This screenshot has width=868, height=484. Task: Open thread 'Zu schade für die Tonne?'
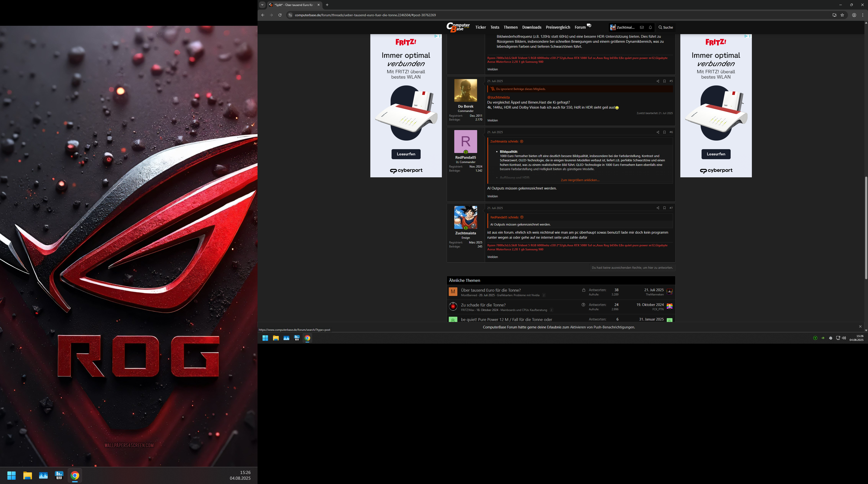[x=483, y=305]
